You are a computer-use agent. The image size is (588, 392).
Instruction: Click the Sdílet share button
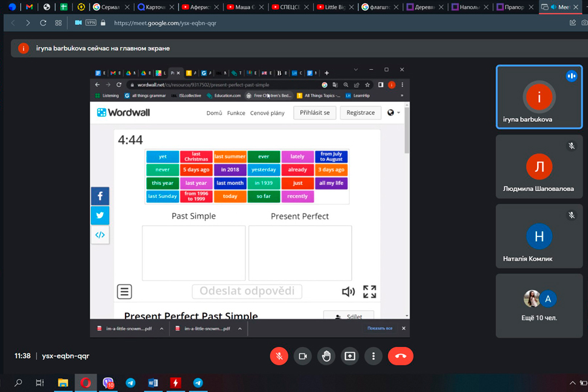coord(349,316)
